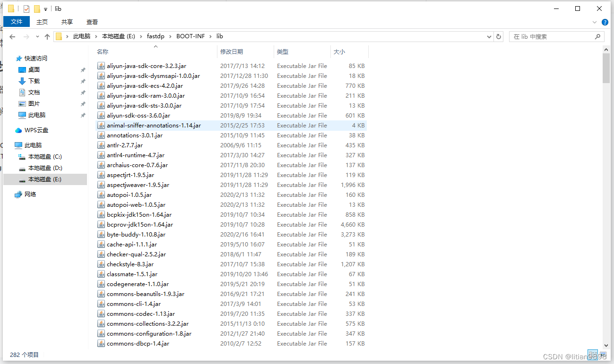Viewport: 614px width, 364px height.
Task: Open the 文件 menu tab
Action: [x=17, y=22]
